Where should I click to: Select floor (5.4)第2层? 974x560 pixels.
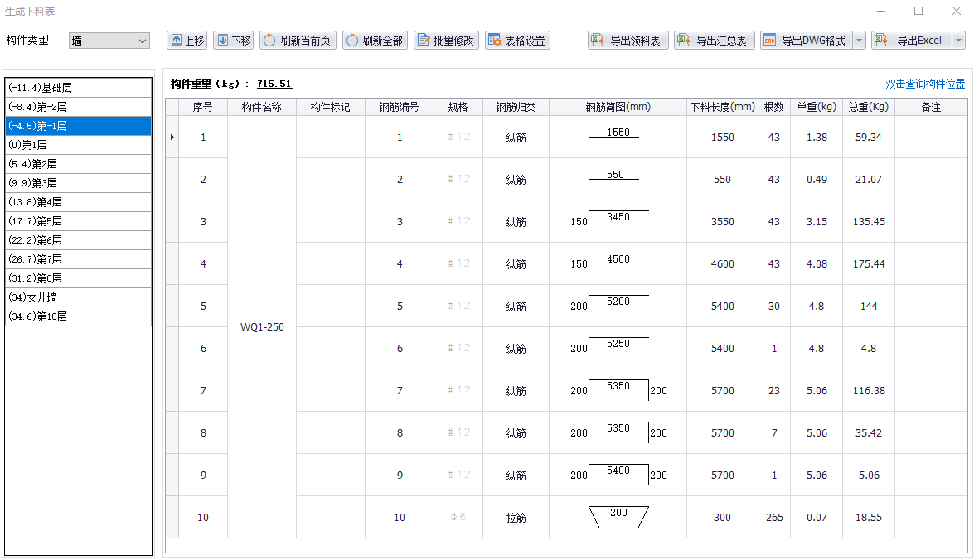tap(78, 164)
